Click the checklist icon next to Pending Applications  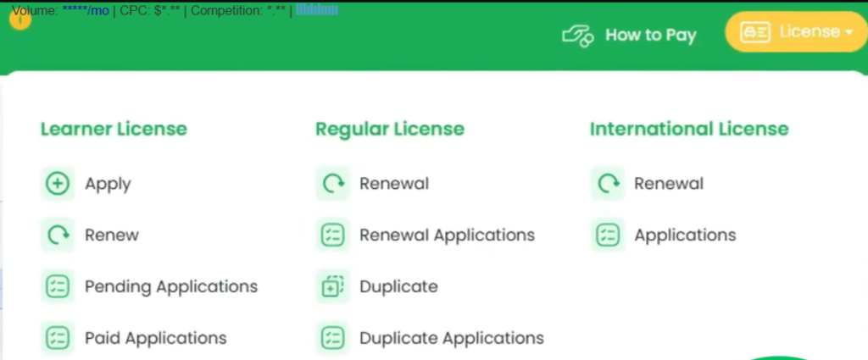(x=58, y=286)
